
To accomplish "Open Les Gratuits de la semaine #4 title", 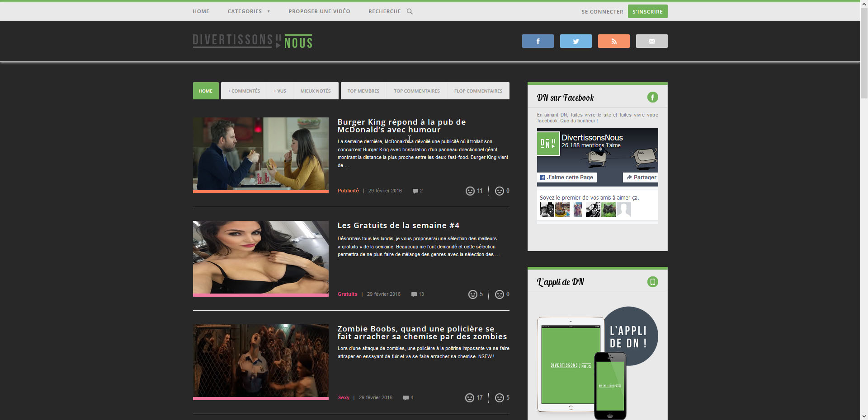I will (398, 225).
